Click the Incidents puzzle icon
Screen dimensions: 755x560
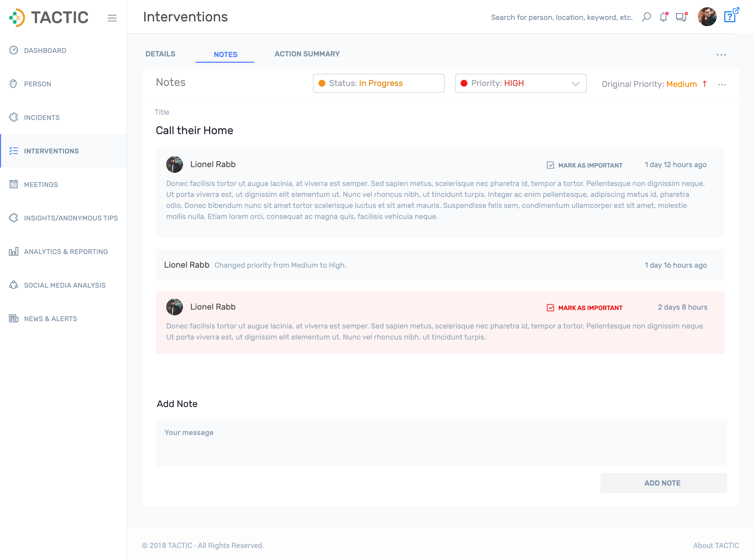[14, 117]
